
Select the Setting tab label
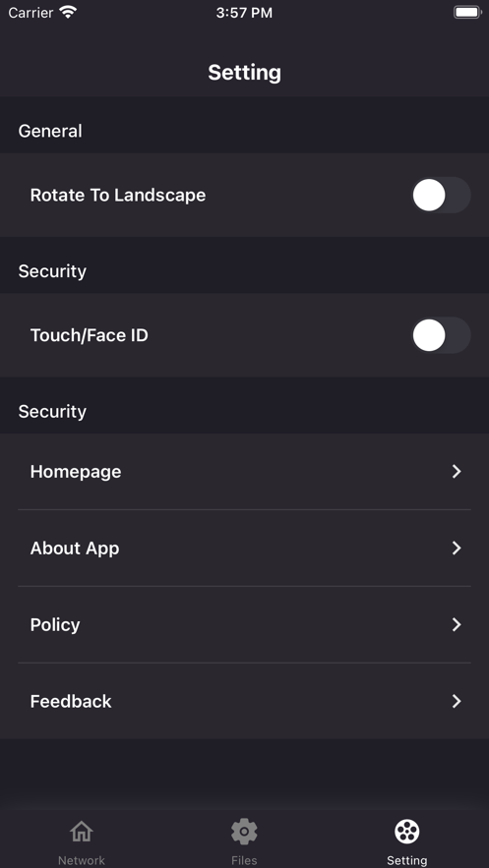[407, 860]
